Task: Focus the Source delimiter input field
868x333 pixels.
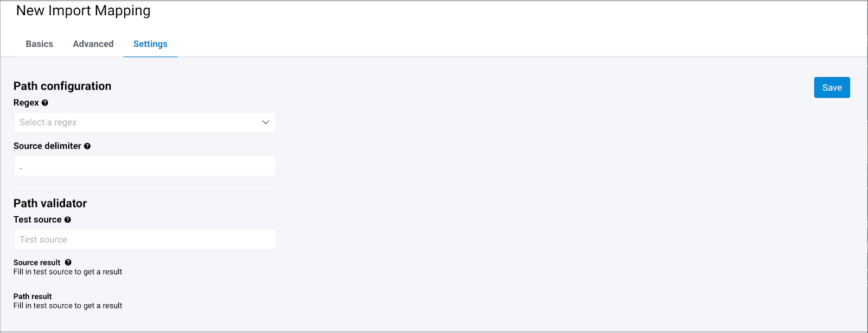Action: (144, 166)
